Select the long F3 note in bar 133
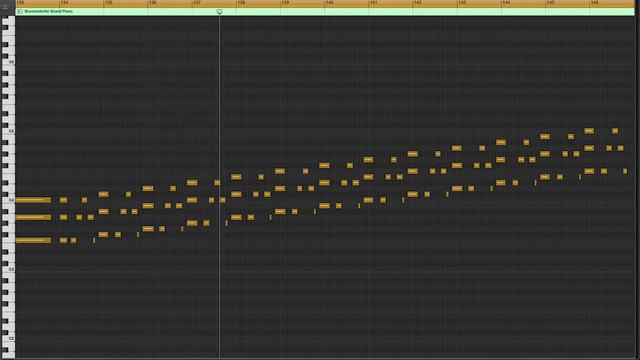This screenshot has width=640, height=360. [33, 240]
